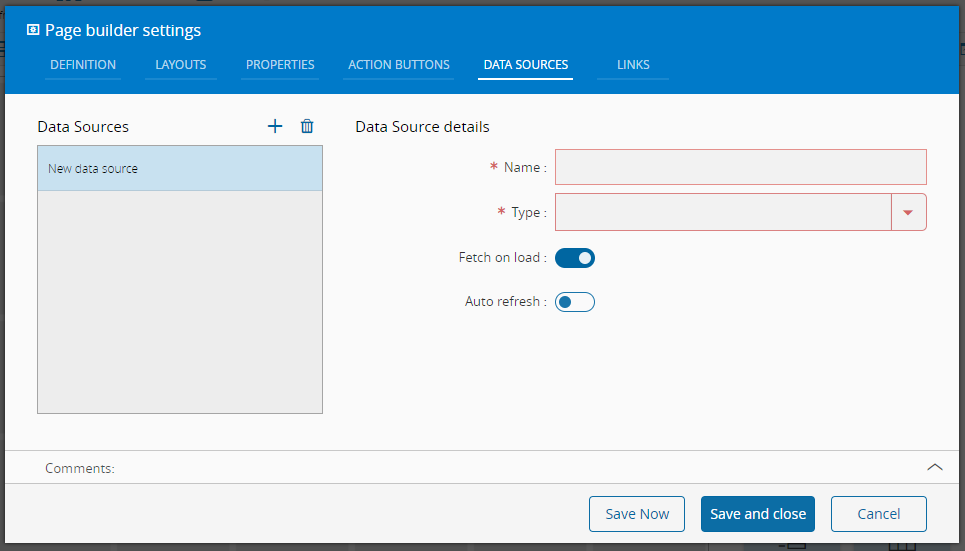Switch to the Definition tab

[83, 65]
